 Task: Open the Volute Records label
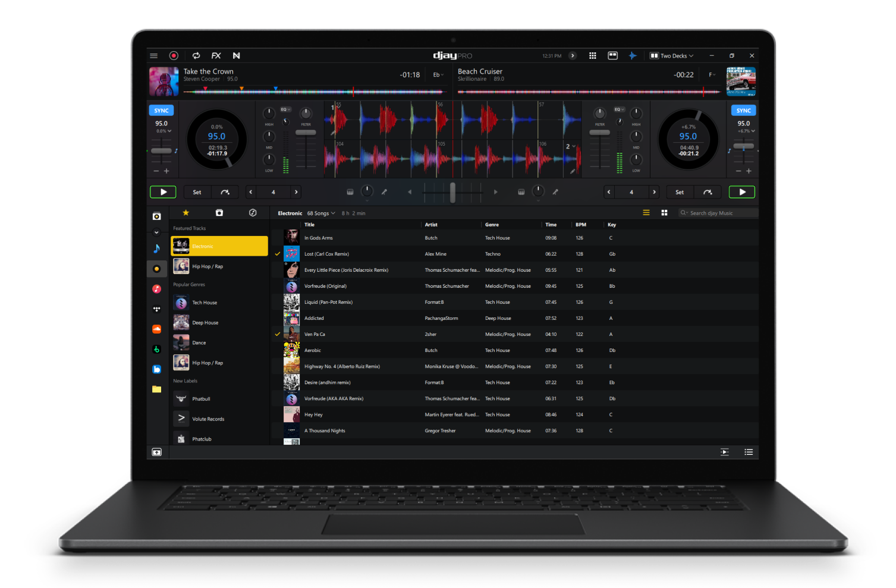[208, 419]
